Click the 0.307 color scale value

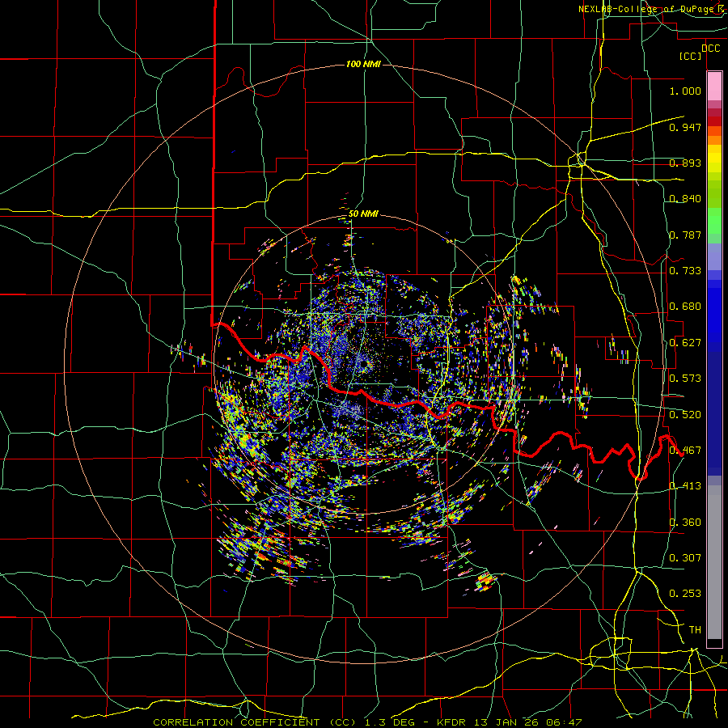coord(685,558)
